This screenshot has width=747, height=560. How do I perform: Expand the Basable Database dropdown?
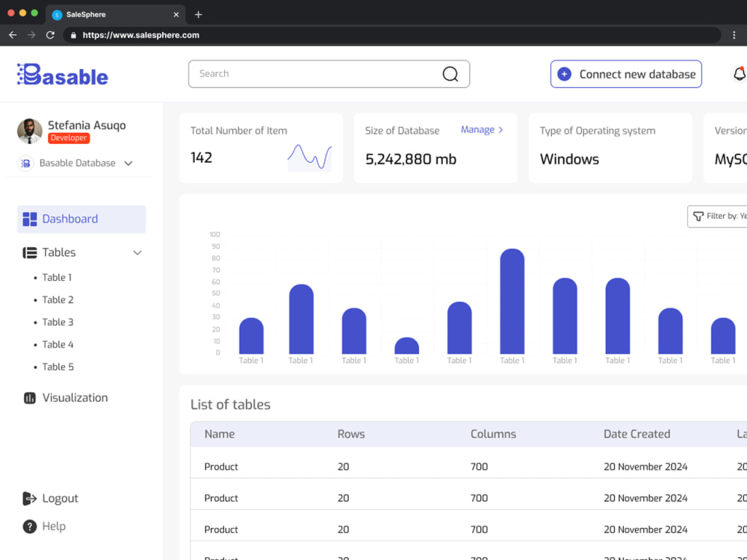coord(128,164)
